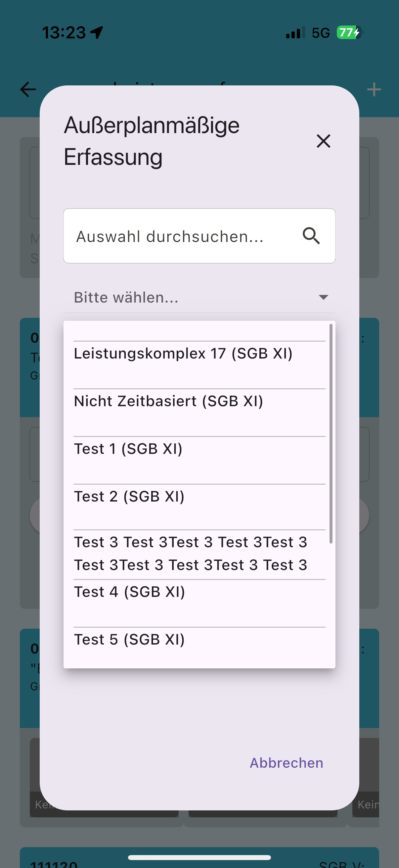
Task: Tap the battery status indicator
Action: [x=349, y=33]
